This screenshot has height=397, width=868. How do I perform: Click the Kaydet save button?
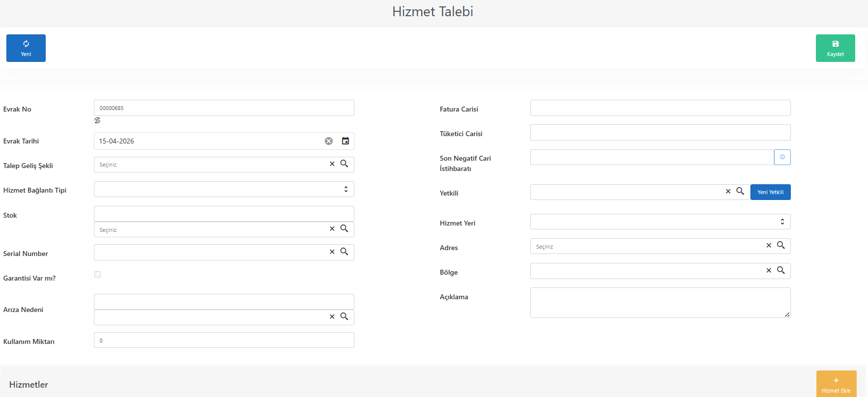(836, 48)
